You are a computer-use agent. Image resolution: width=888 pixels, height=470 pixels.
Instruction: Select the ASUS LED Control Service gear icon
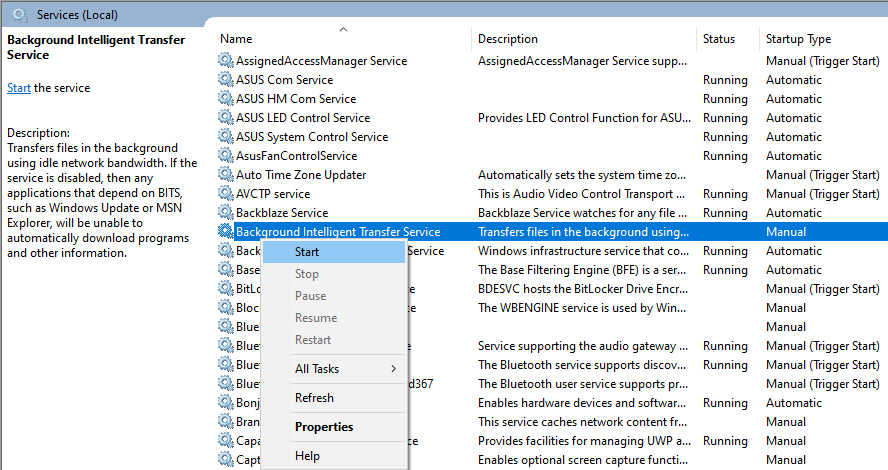click(x=225, y=118)
